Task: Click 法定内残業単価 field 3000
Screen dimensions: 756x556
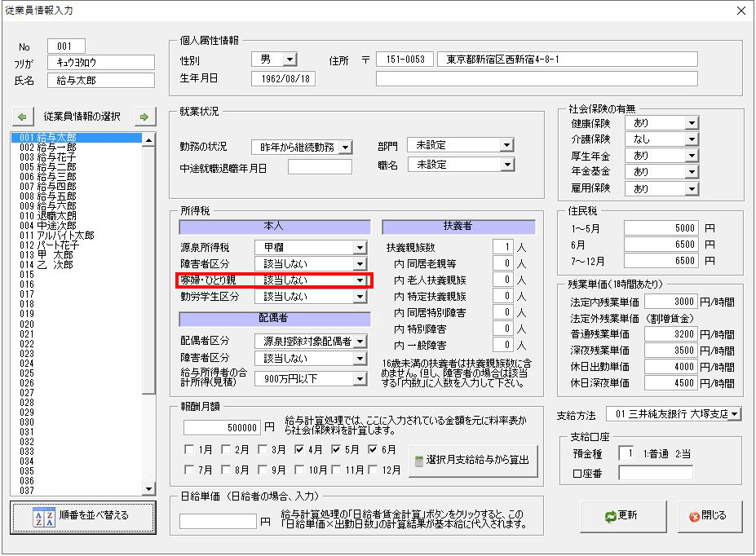Action: (x=670, y=302)
